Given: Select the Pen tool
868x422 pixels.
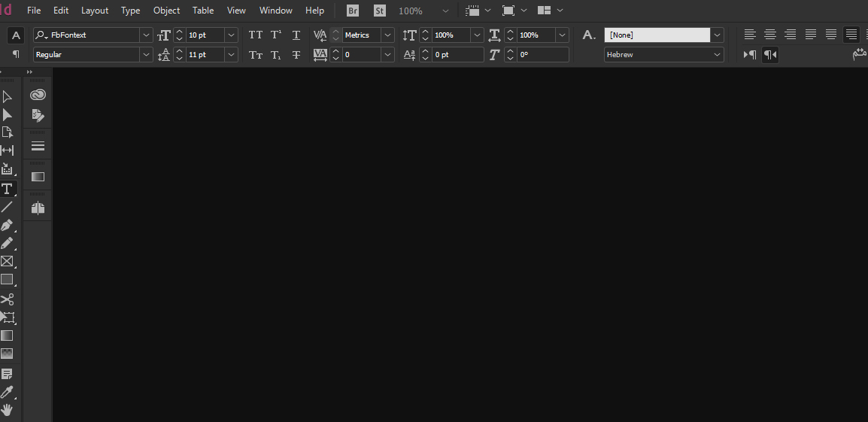Looking at the screenshot, I should [x=8, y=226].
